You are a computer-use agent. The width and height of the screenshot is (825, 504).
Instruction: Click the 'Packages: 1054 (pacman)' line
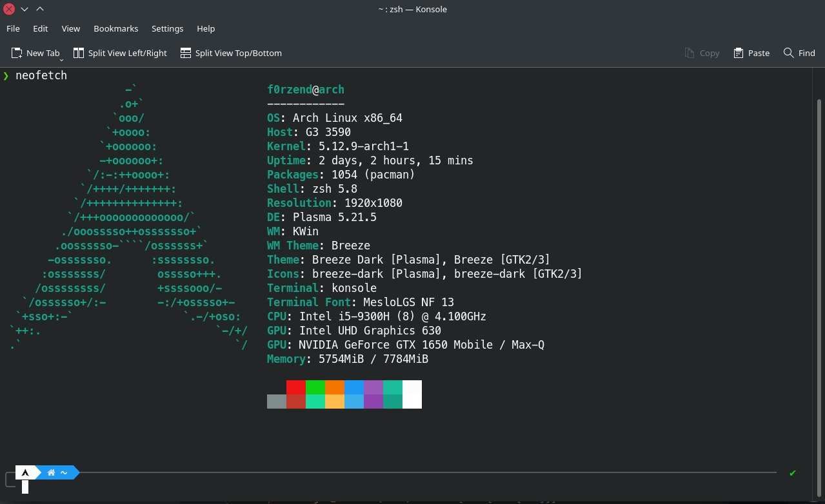(x=341, y=175)
